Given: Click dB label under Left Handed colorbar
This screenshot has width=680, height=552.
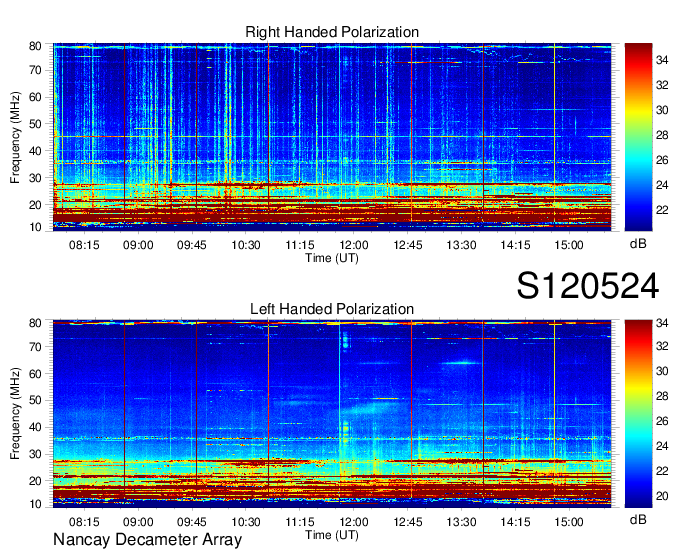Looking at the screenshot, I should [638, 519].
